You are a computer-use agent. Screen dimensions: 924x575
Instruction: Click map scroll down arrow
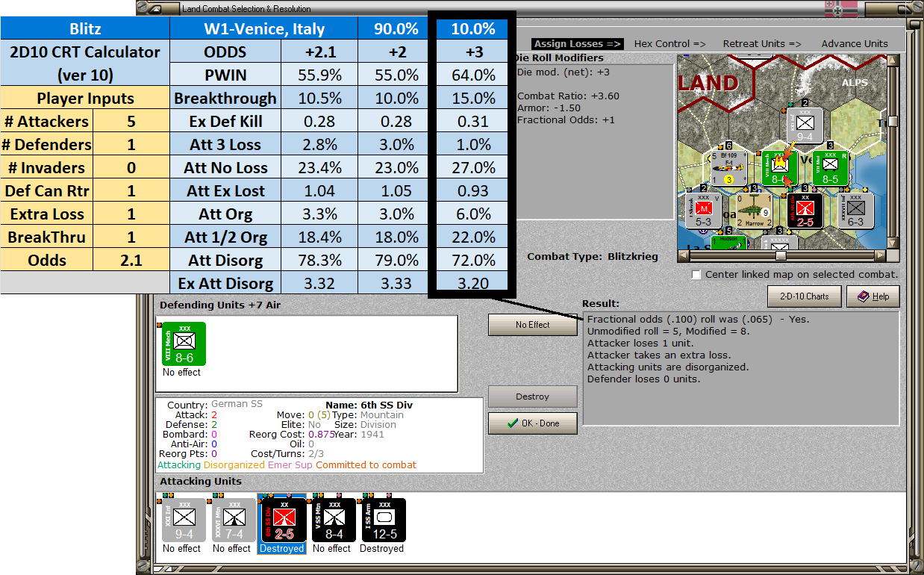pyautogui.click(x=893, y=244)
